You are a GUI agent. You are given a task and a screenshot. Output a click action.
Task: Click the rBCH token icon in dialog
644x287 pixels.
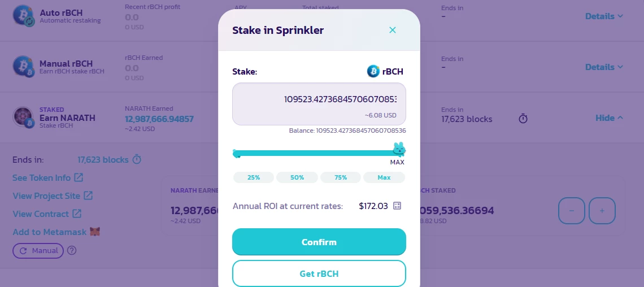pos(373,71)
